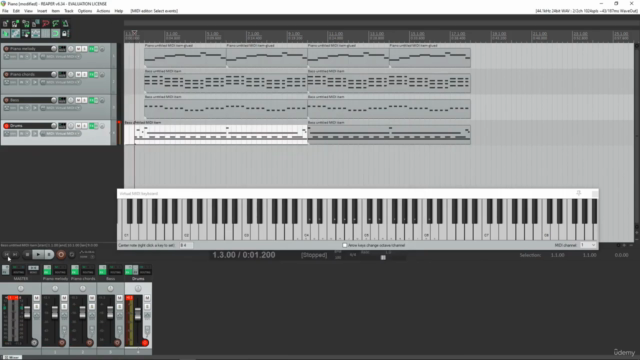Click the red Record button in transport
Screen dimensions: 640x360
tap(61, 255)
